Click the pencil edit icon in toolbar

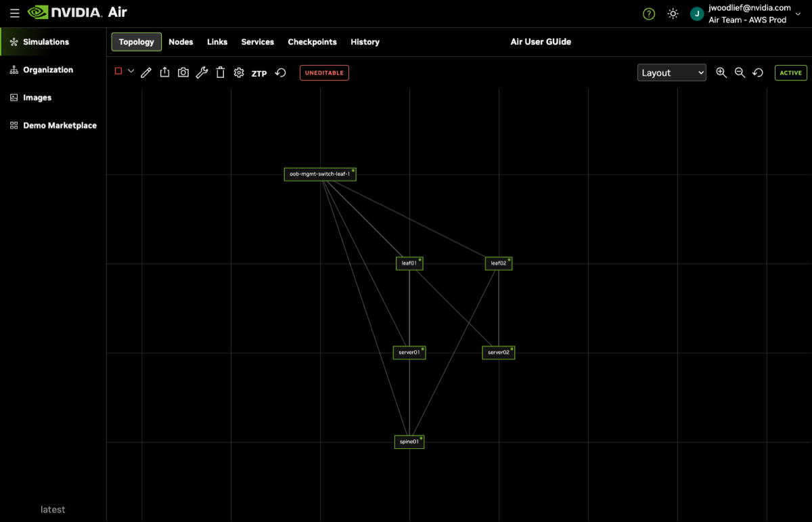(x=146, y=72)
